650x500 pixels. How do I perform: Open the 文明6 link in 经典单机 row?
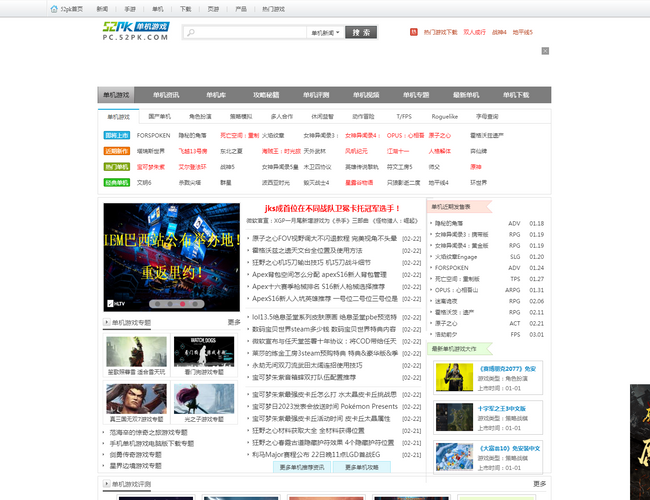[144, 182]
